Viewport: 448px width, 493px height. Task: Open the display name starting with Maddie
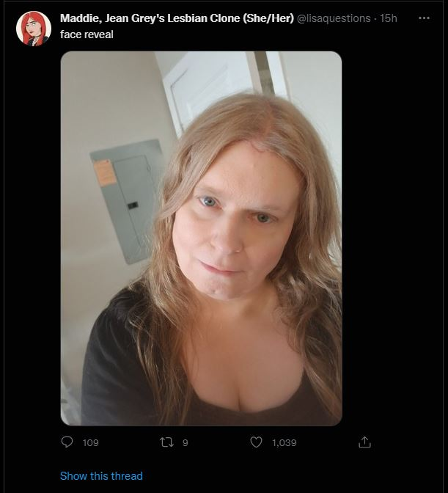[177, 18]
